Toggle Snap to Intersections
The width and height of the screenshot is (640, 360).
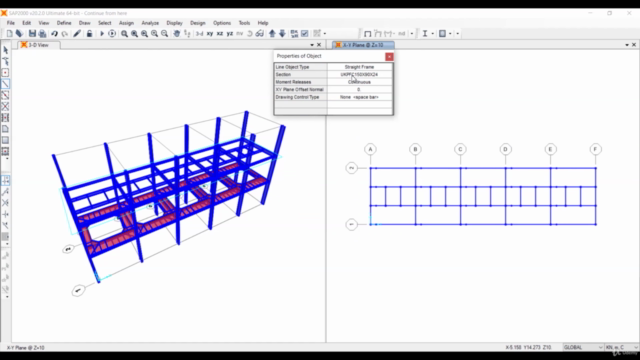click(5, 203)
